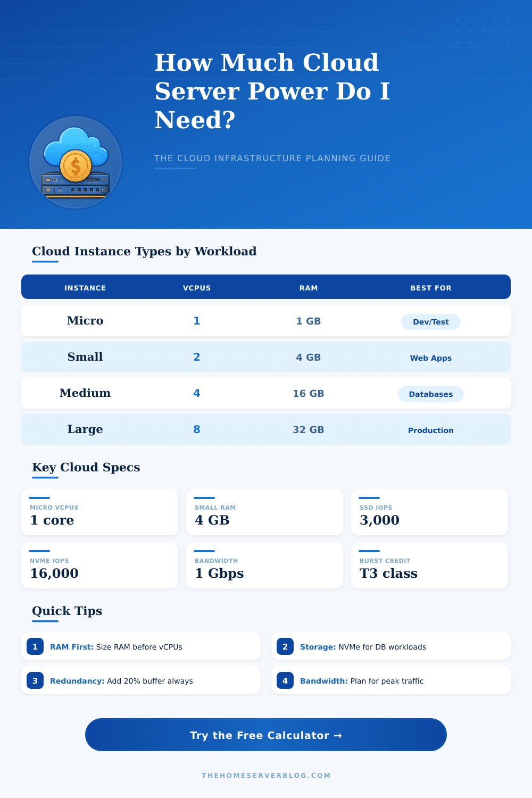This screenshot has width=532, height=798.
Task: Click the Try the Free Calculator button
Action: pyautogui.click(x=266, y=735)
